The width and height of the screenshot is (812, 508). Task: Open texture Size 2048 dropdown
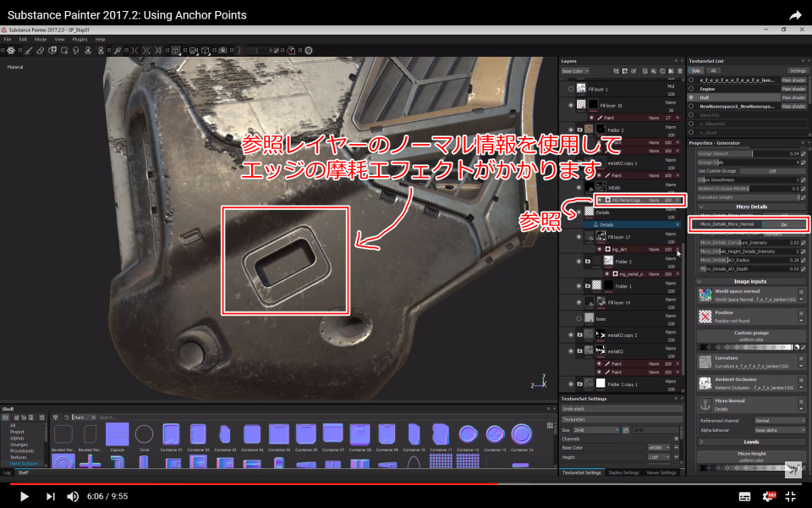coord(596,430)
